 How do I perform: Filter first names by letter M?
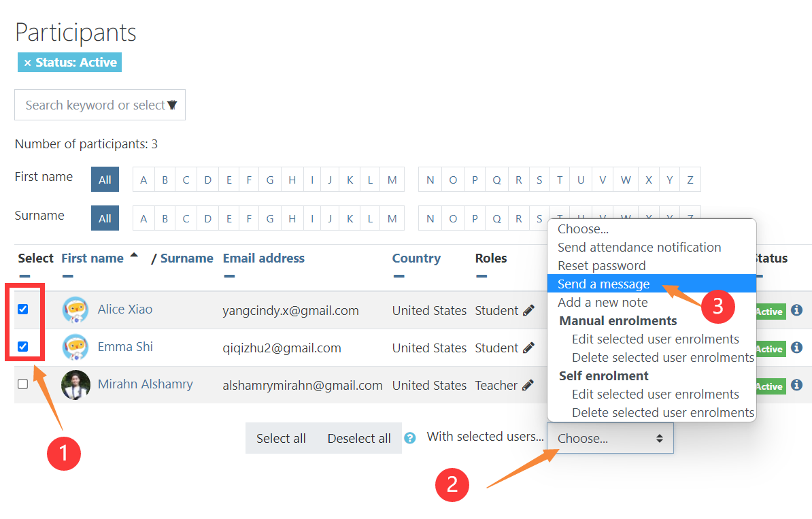tap(392, 180)
